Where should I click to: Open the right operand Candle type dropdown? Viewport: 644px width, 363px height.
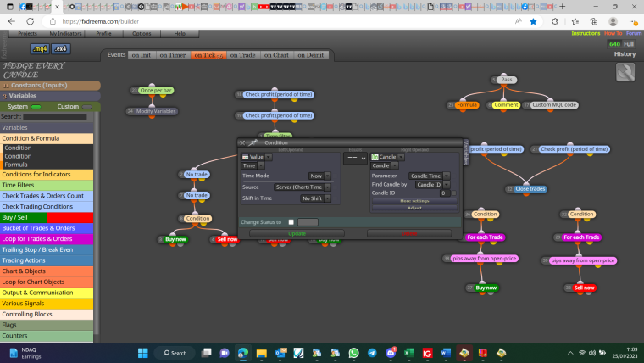tap(401, 157)
